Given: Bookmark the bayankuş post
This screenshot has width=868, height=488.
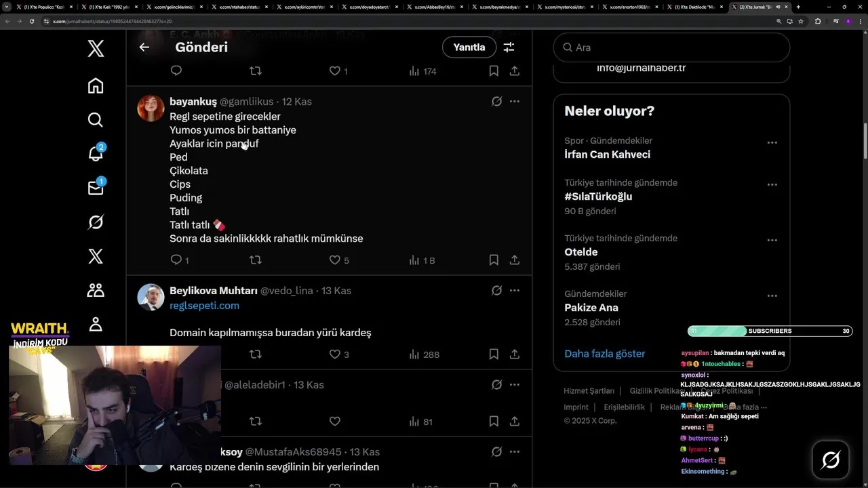Looking at the screenshot, I should click(494, 260).
